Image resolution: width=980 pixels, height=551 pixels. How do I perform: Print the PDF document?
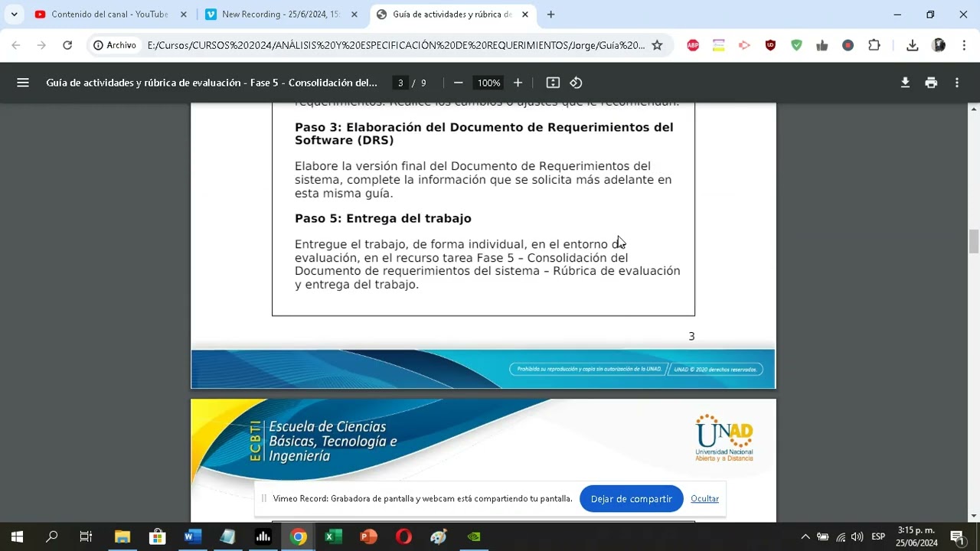coord(931,83)
